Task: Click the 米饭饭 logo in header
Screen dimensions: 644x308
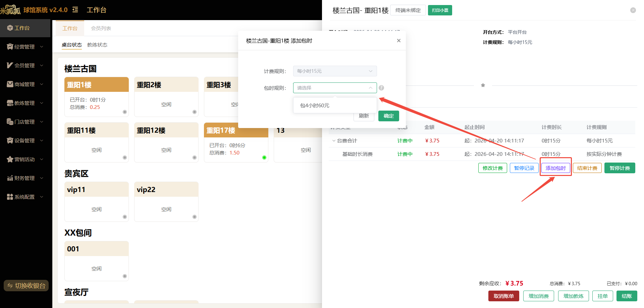Action: (11, 10)
